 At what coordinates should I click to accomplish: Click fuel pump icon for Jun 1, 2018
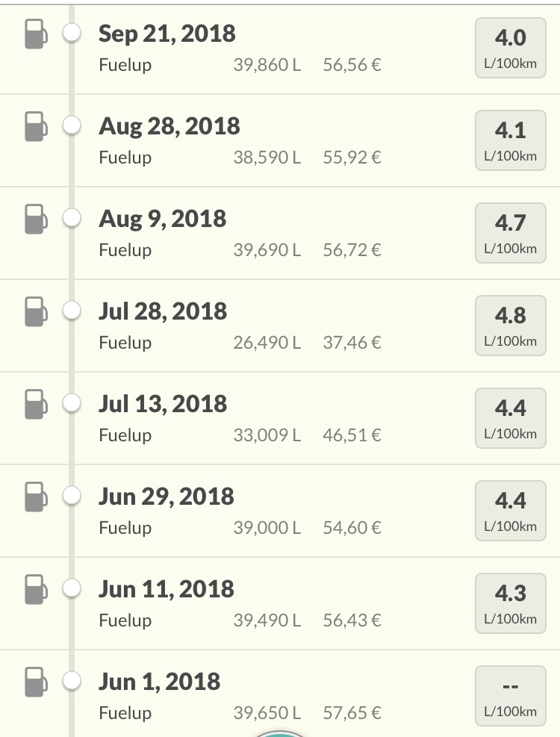click(36, 682)
